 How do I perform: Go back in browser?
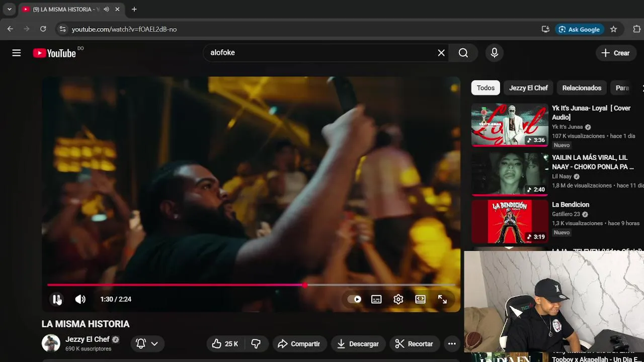[10, 29]
